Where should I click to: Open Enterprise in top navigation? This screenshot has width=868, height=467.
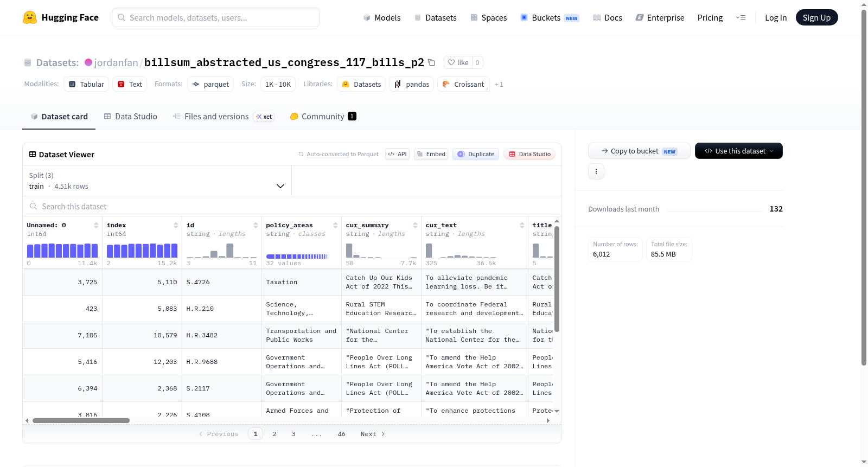click(x=660, y=17)
